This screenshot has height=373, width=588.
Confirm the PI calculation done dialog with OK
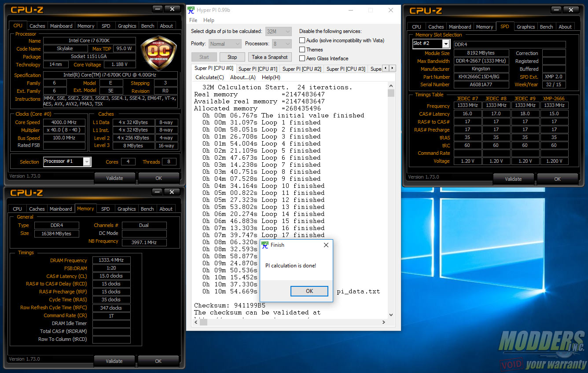click(309, 291)
